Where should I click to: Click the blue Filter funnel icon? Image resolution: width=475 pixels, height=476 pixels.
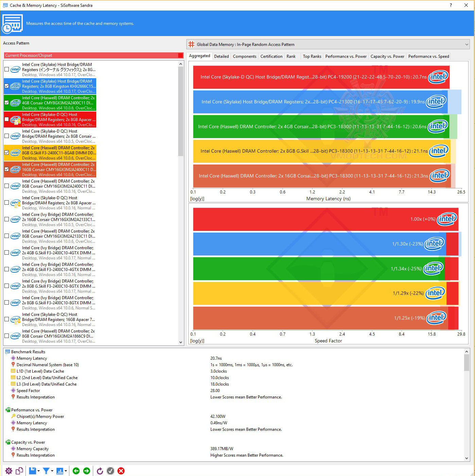46,471
